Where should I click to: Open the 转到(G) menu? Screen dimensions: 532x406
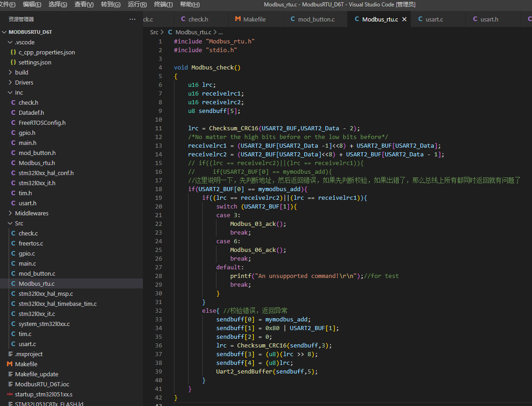point(111,5)
